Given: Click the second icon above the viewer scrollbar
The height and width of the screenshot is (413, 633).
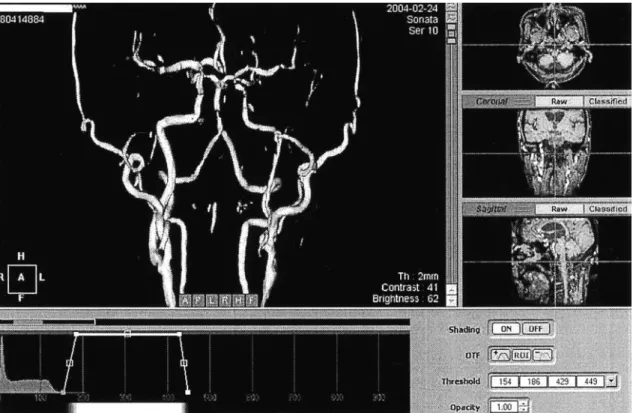Looking at the screenshot, I should 451,17.
